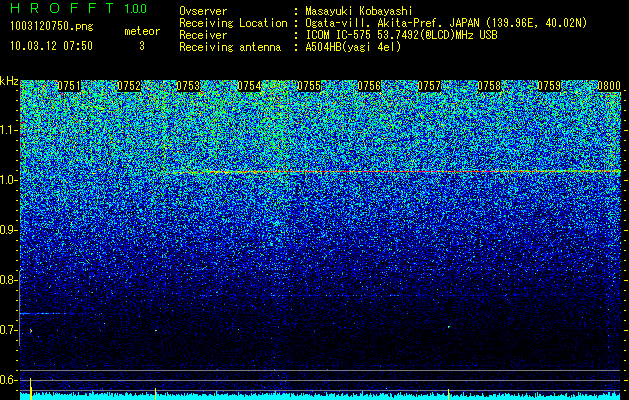Click the 1.1 kHz axis label
This screenshot has width=629, height=400.
[x=9, y=130]
